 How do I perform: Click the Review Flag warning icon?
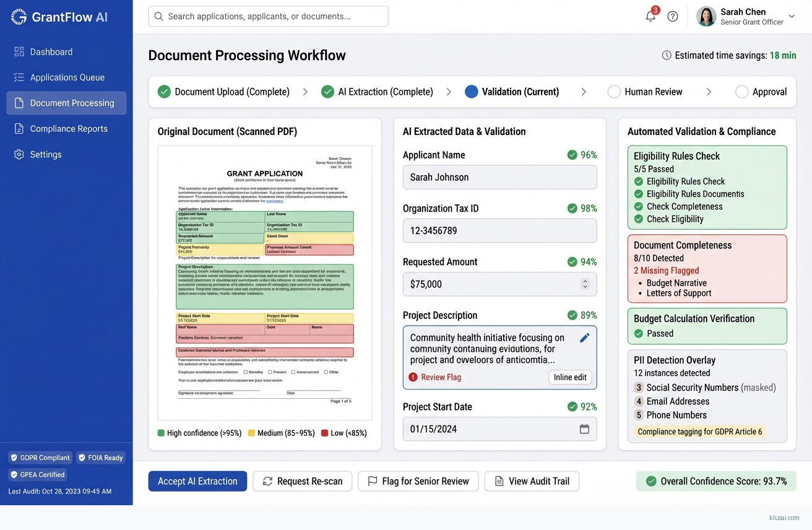click(x=413, y=377)
